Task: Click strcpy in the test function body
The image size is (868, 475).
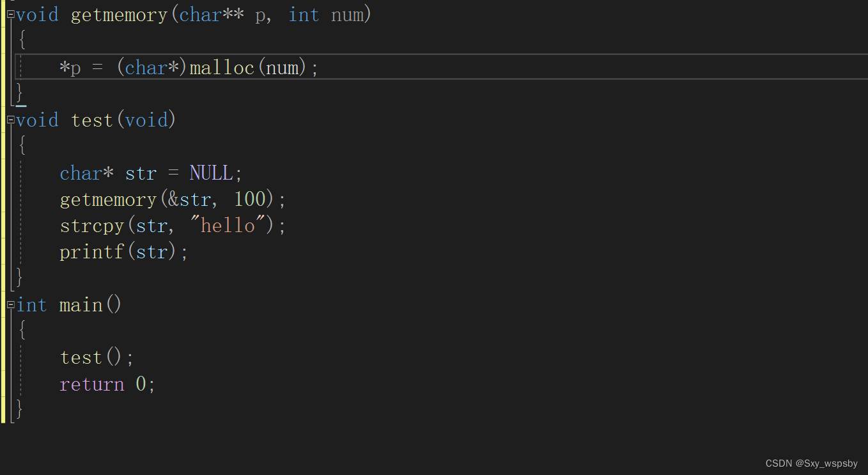Action: pos(91,226)
